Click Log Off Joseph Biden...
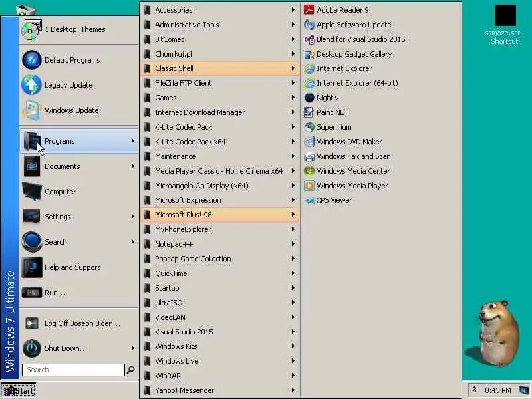Image resolution: width=532 pixels, height=399 pixels. [79, 323]
